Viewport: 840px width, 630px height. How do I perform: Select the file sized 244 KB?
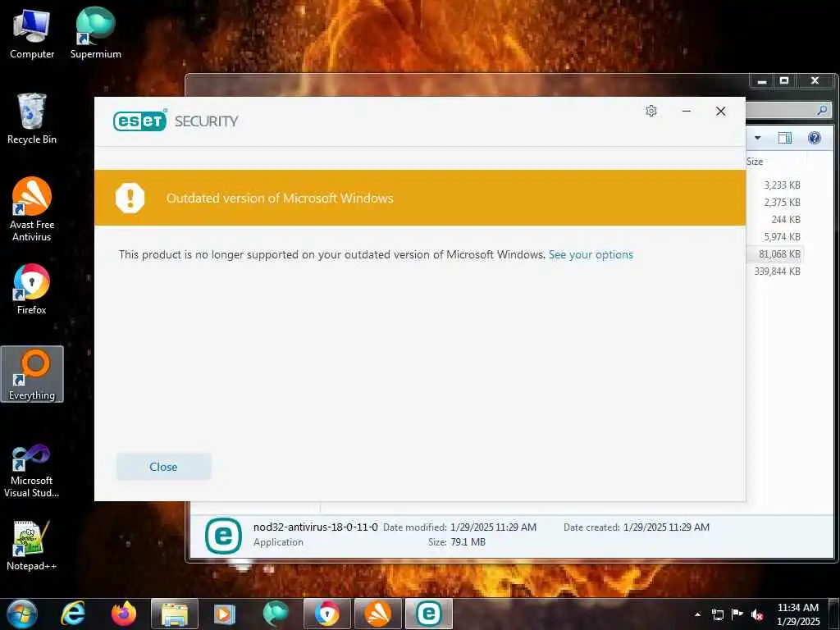click(786, 219)
